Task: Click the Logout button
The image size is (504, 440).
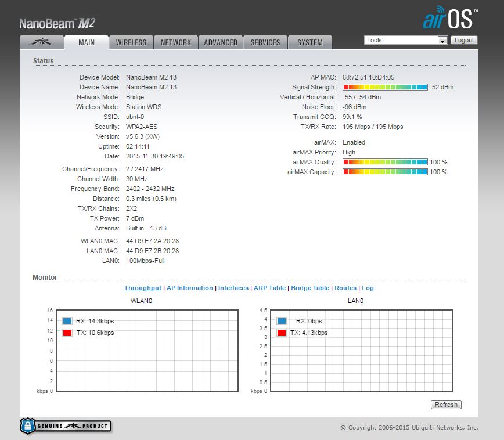Action: [464, 40]
